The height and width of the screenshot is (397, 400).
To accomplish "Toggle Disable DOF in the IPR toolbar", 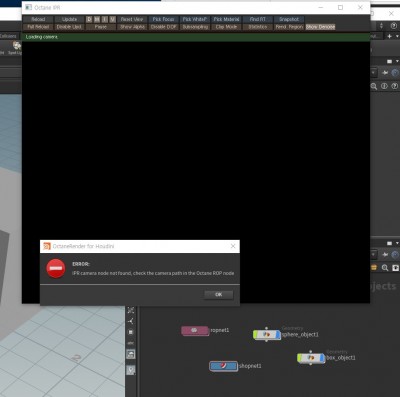I will pyautogui.click(x=163, y=27).
